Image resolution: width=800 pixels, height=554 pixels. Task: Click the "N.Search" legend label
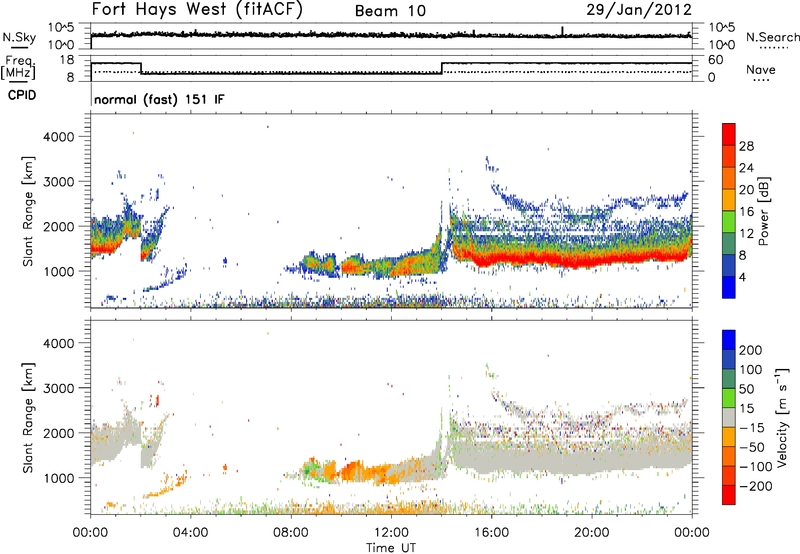772,37
